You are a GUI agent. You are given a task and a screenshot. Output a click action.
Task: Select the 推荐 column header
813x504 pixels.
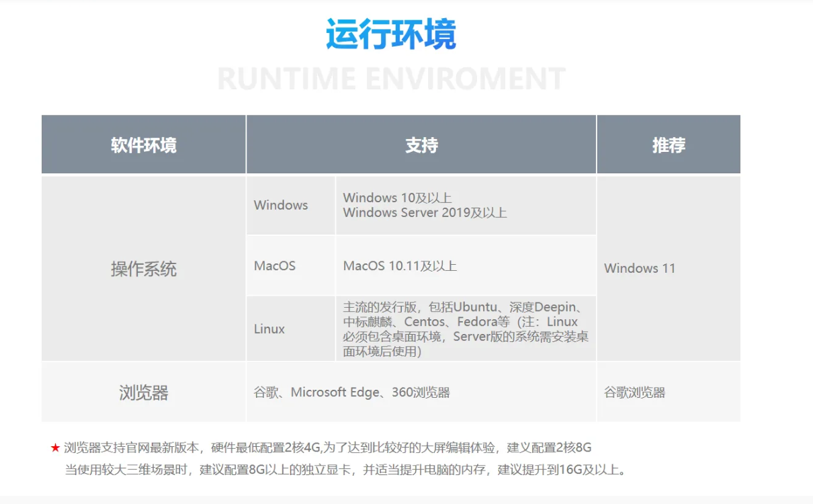coord(669,144)
